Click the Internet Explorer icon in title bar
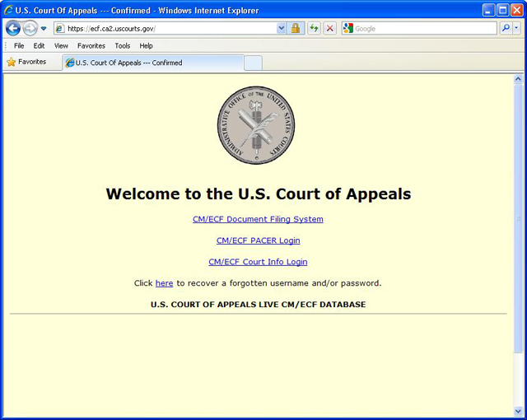 click(8, 10)
